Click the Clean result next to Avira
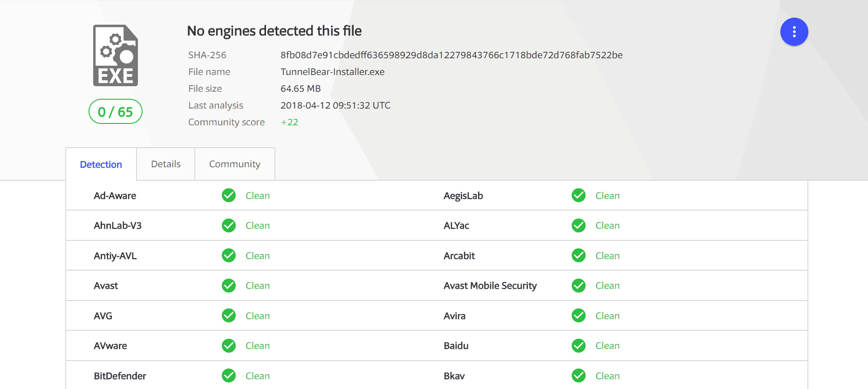Image resolution: width=868 pixels, height=389 pixels. point(608,316)
